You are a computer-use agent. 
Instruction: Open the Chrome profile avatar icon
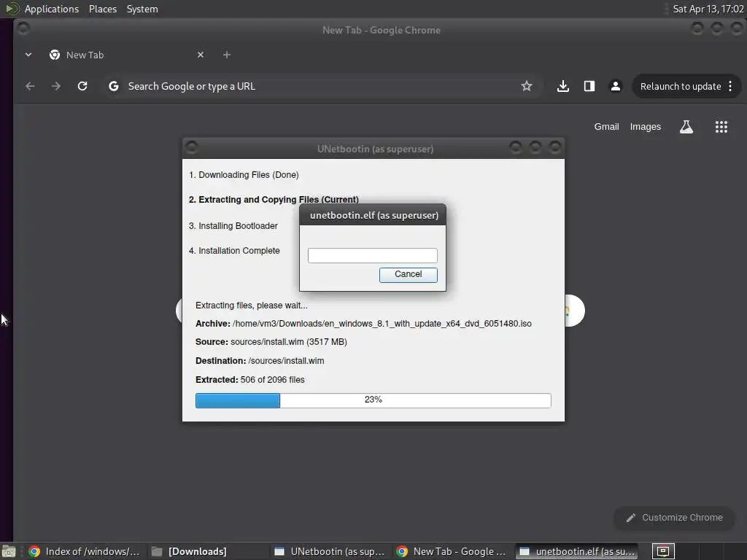click(x=616, y=86)
